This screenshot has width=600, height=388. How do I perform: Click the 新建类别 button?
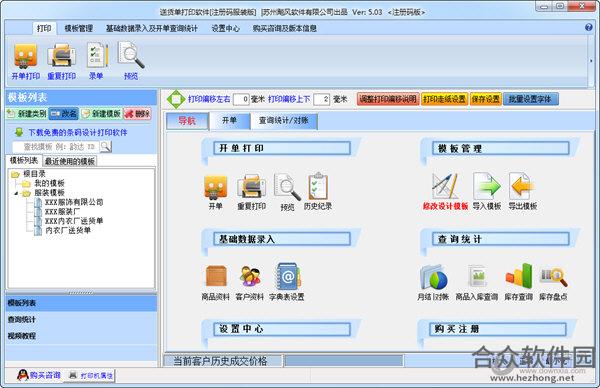(27, 114)
